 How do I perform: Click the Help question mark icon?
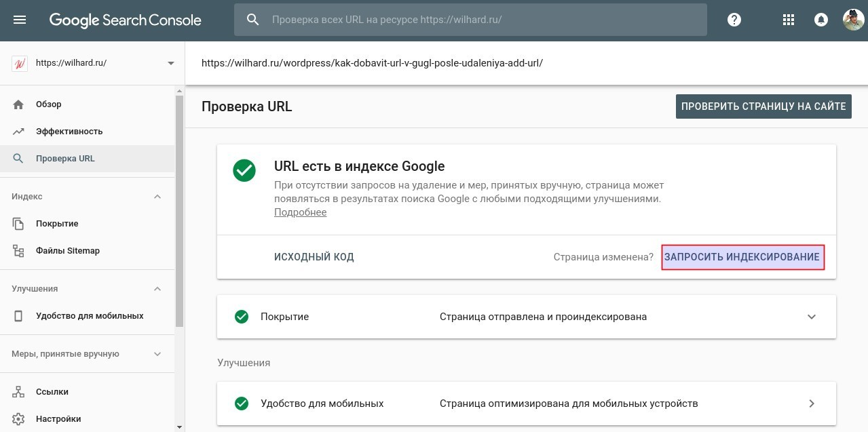(734, 20)
